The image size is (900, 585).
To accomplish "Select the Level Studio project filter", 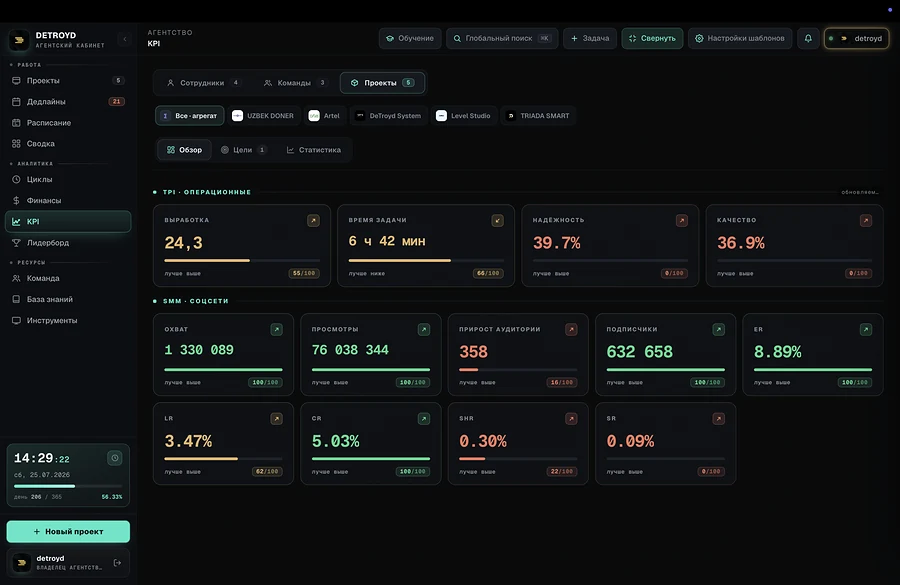I will [x=463, y=116].
